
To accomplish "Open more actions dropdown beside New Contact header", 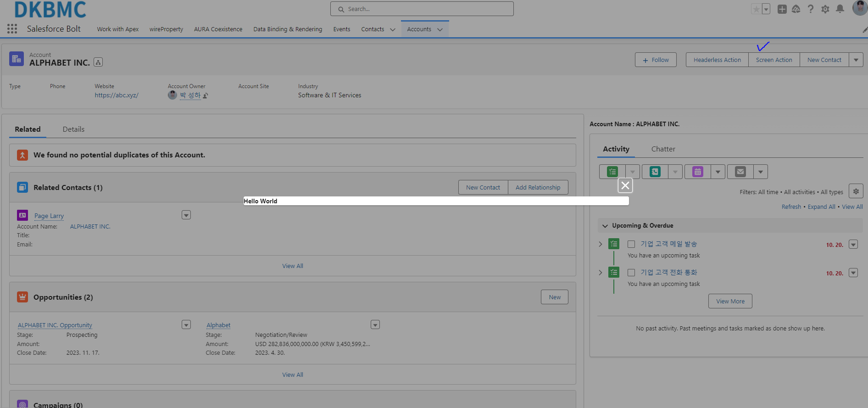I will click(x=856, y=60).
